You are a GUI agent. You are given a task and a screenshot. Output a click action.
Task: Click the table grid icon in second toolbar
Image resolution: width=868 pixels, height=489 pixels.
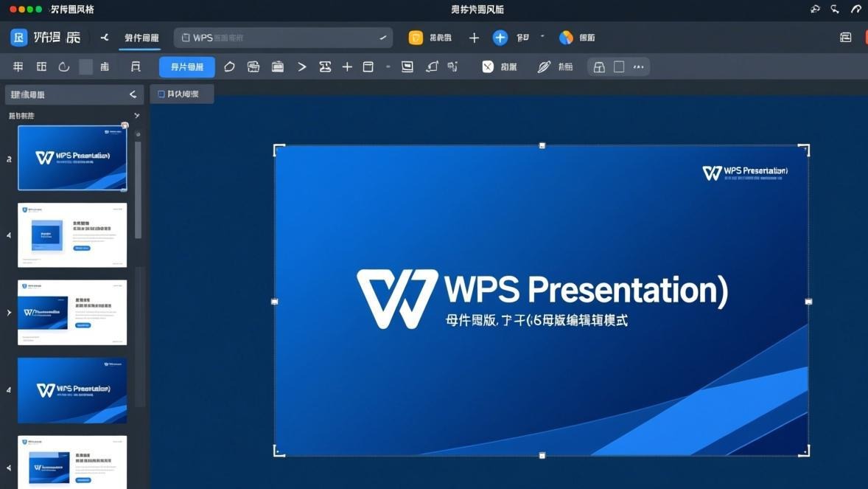[41, 66]
